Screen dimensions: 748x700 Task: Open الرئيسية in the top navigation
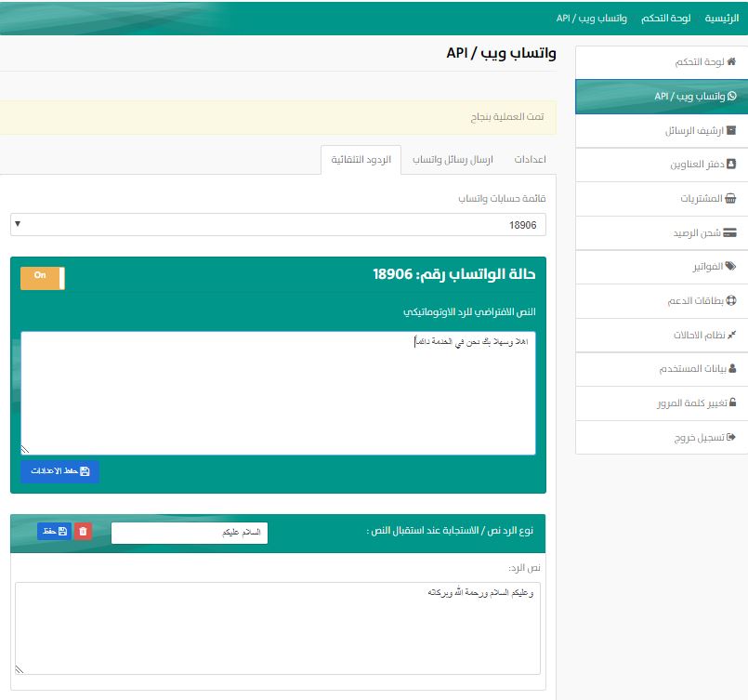722,19
